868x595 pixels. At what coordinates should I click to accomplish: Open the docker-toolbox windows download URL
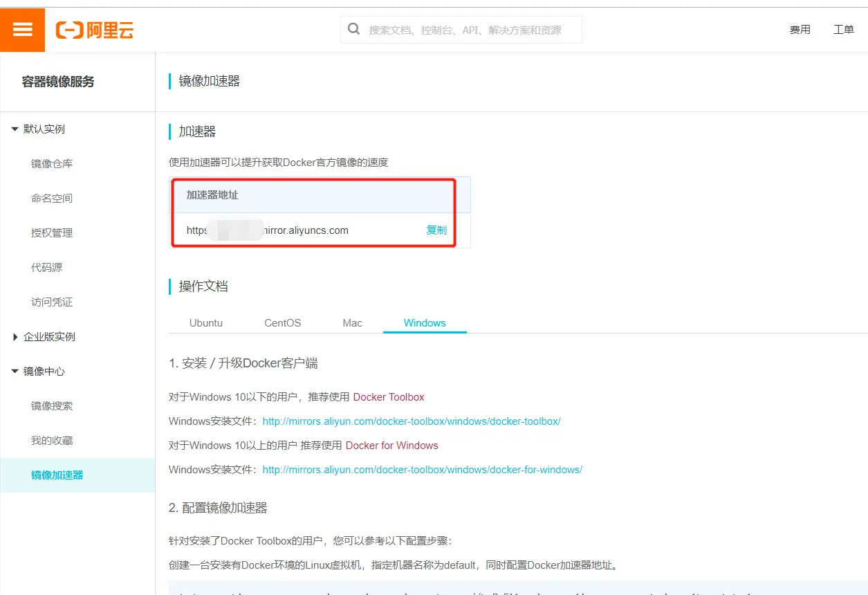pos(412,421)
